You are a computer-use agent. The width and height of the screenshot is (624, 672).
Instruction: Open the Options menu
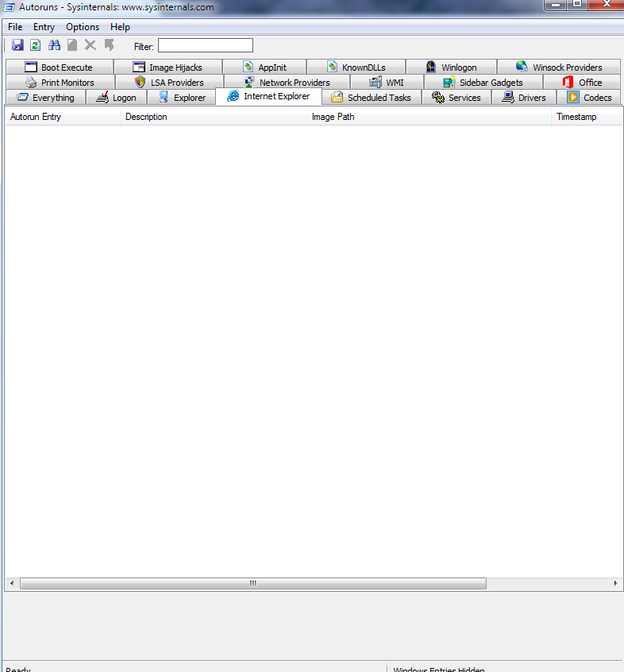[83, 27]
